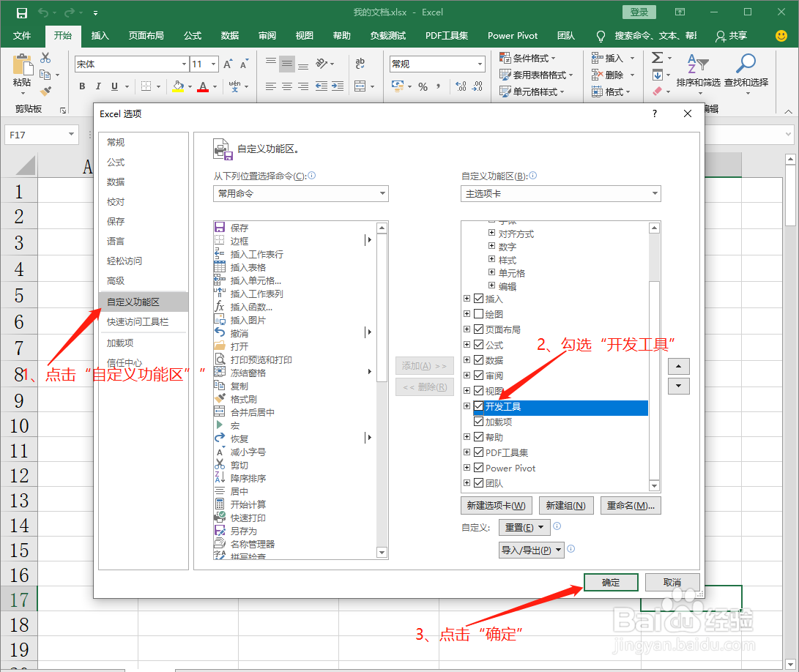Toggle Underline formatting in ribbon
This screenshot has height=672, width=799.
click(114, 86)
